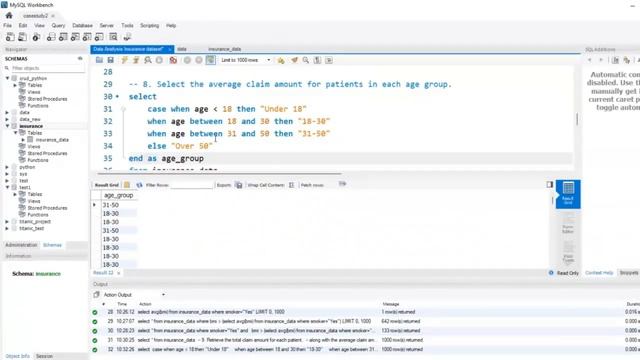Screen dimensions: 640x360
Task: Open the Inspector for selected object
Action: (36, 37)
